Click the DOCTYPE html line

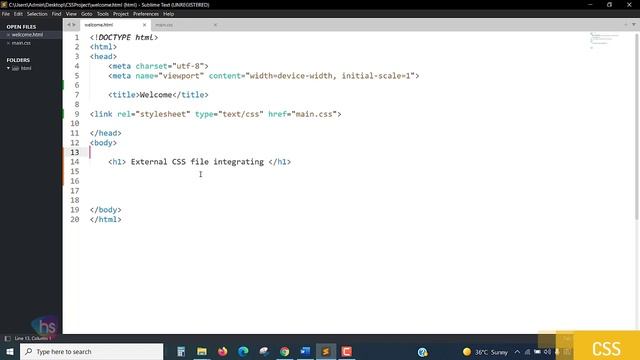(124, 38)
